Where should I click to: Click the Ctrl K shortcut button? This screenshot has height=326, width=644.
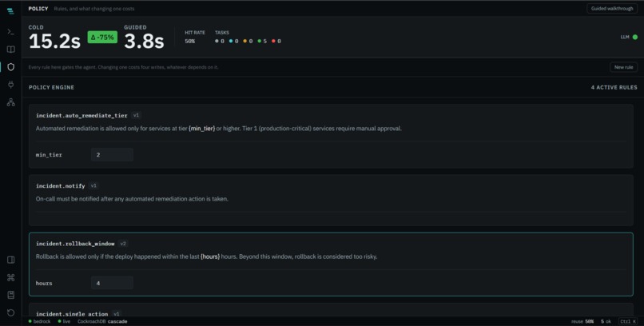click(x=628, y=321)
